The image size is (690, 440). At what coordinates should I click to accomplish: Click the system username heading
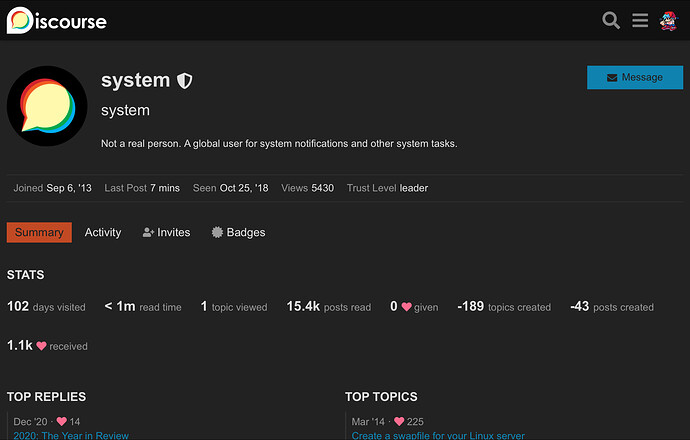click(136, 81)
